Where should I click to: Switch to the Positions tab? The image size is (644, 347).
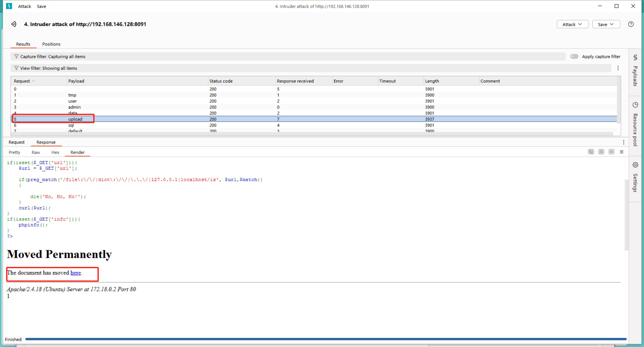coord(51,44)
